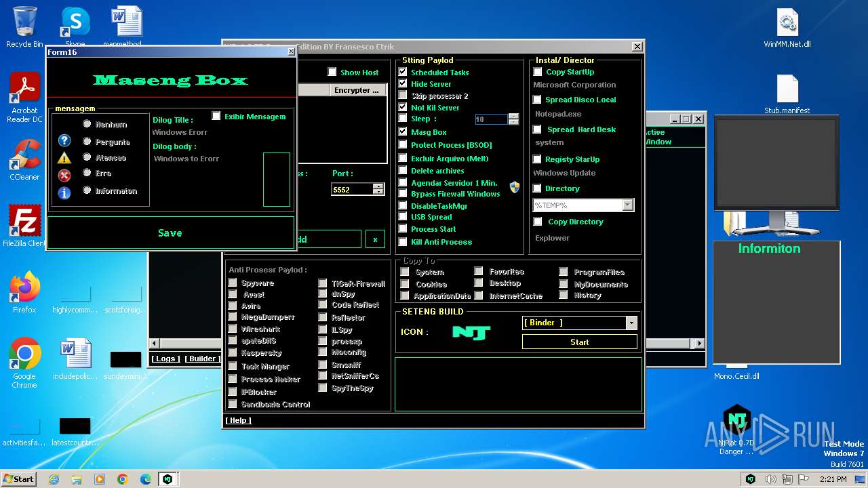Image resolution: width=868 pixels, height=488 pixels.
Task: Enable Registy StartUp checkbox
Action: coord(538,159)
